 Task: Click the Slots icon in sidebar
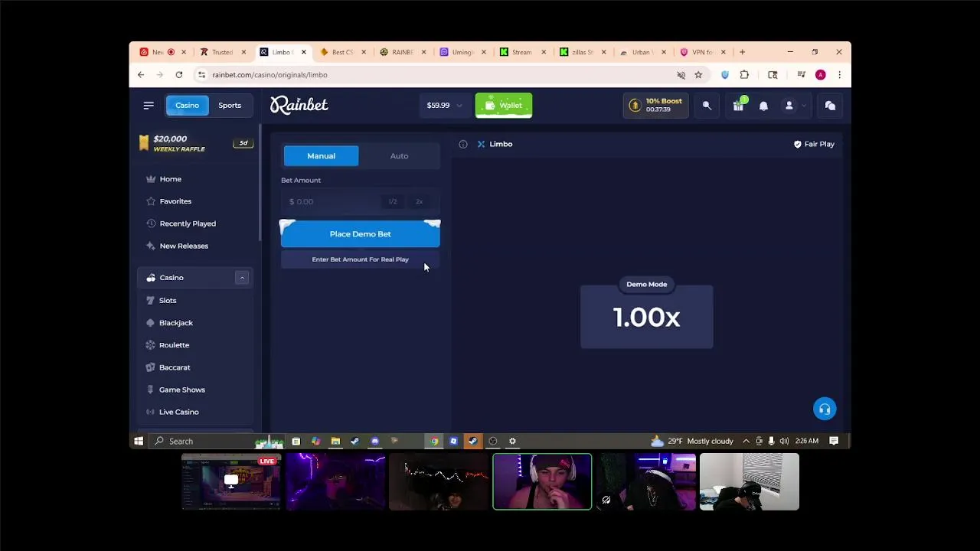151,300
